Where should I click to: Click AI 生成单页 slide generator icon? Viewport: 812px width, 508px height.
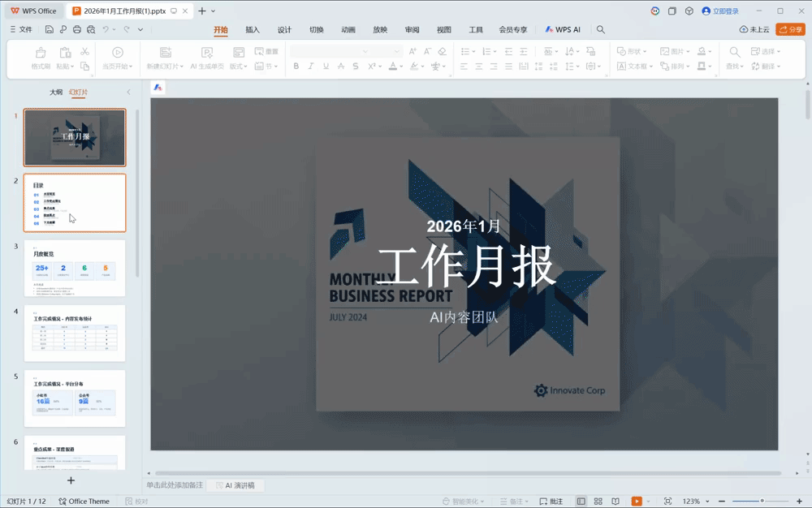click(x=207, y=58)
